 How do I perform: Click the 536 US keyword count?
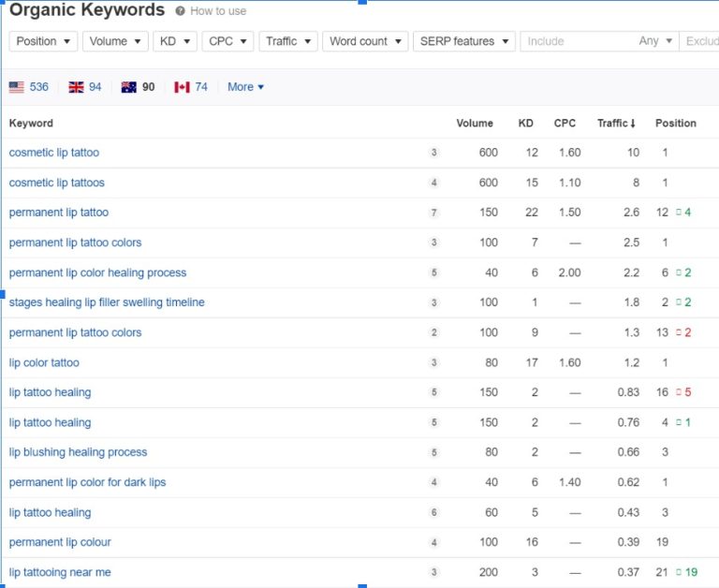click(x=39, y=87)
